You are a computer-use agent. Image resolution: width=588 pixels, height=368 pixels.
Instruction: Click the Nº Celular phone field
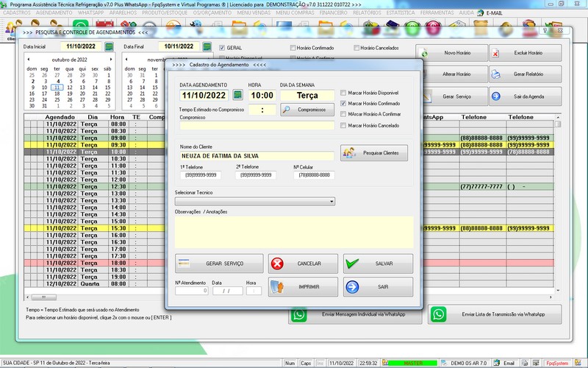[x=315, y=175]
